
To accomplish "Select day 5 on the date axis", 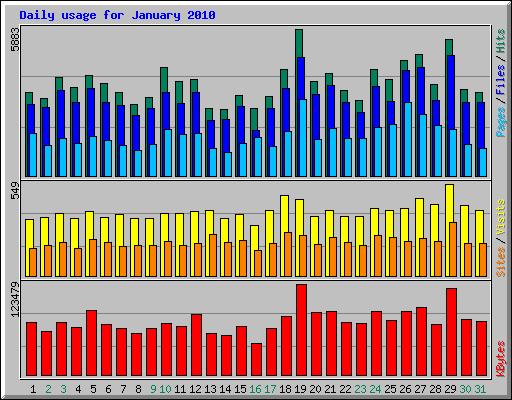I will [x=93, y=389].
